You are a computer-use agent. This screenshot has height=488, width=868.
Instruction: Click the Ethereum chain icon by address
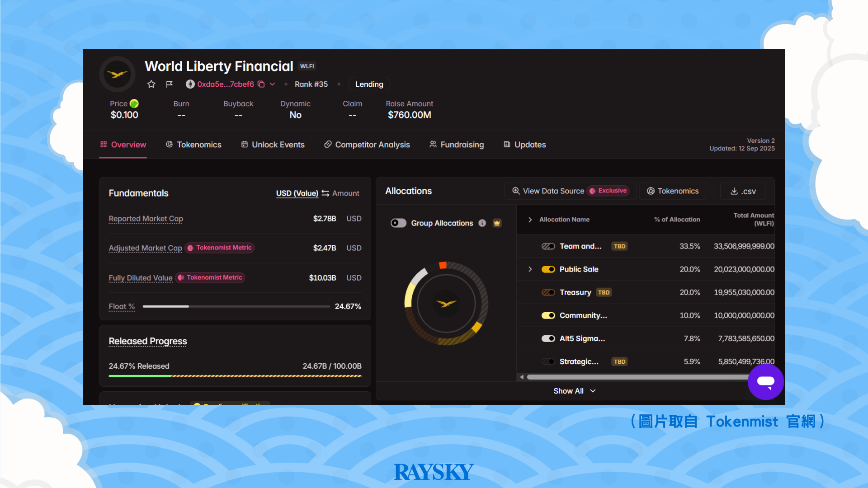pos(190,84)
